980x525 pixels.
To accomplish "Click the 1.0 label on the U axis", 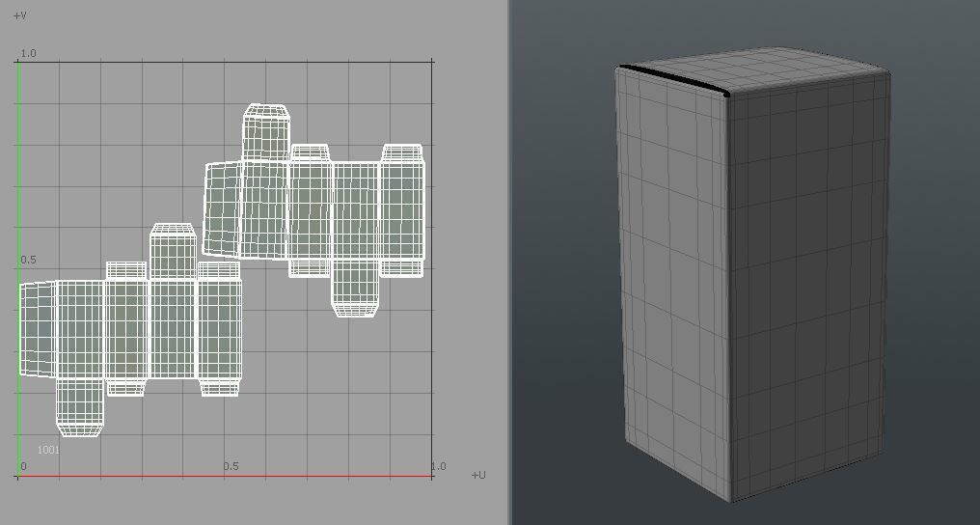I will [439, 466].
